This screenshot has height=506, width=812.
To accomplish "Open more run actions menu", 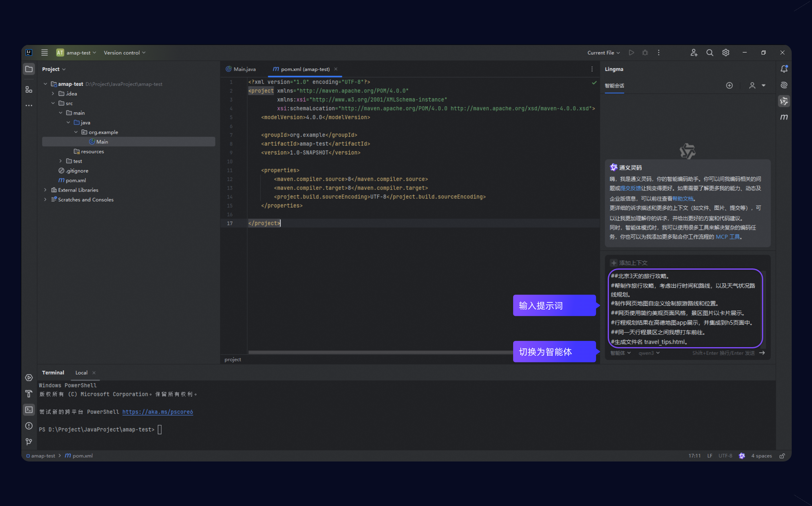I will pos(659,52).
